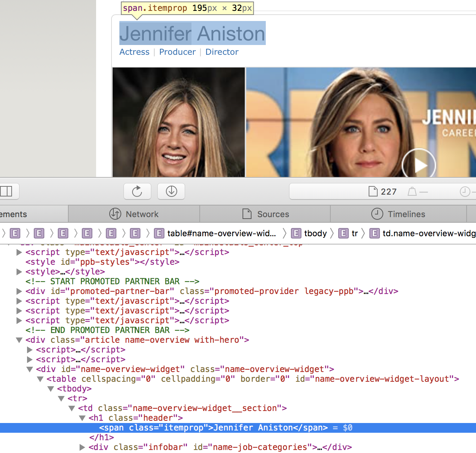
Task: Collapse the <tr> node
Action: (x=61, y=398)
